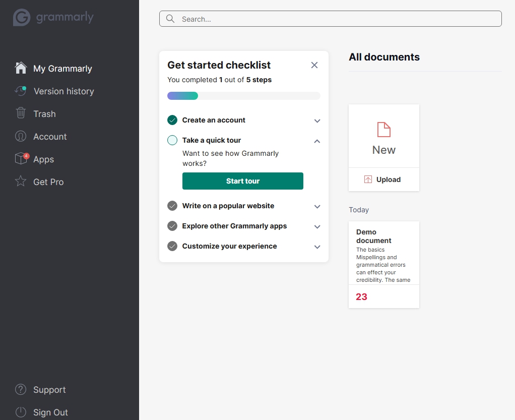
Task: Click the Take a quick tour title
Action: tap(212, 140)
